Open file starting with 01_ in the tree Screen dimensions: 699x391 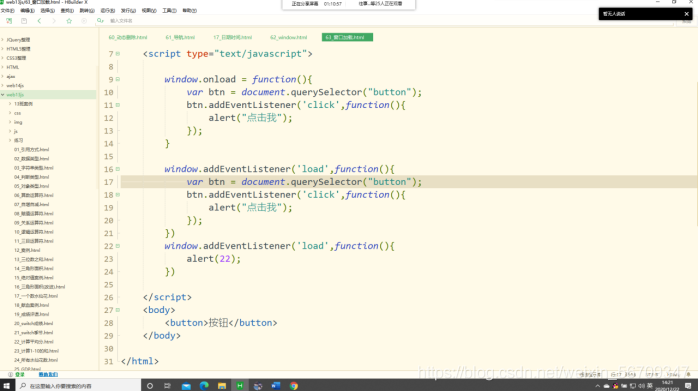click(31, 150)
